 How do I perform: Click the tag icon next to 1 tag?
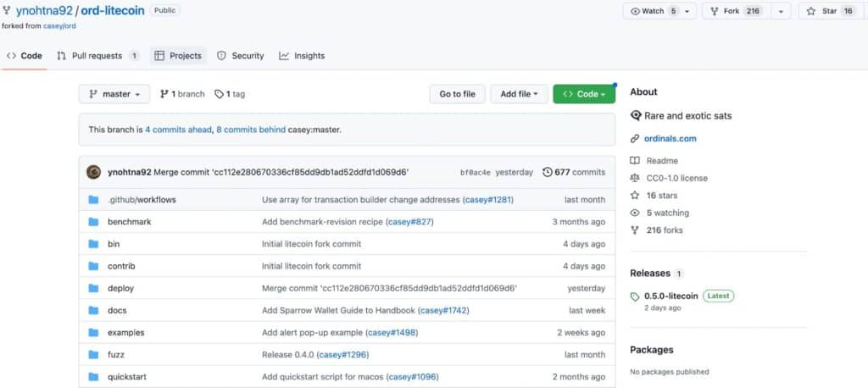[x=220, y=94]
